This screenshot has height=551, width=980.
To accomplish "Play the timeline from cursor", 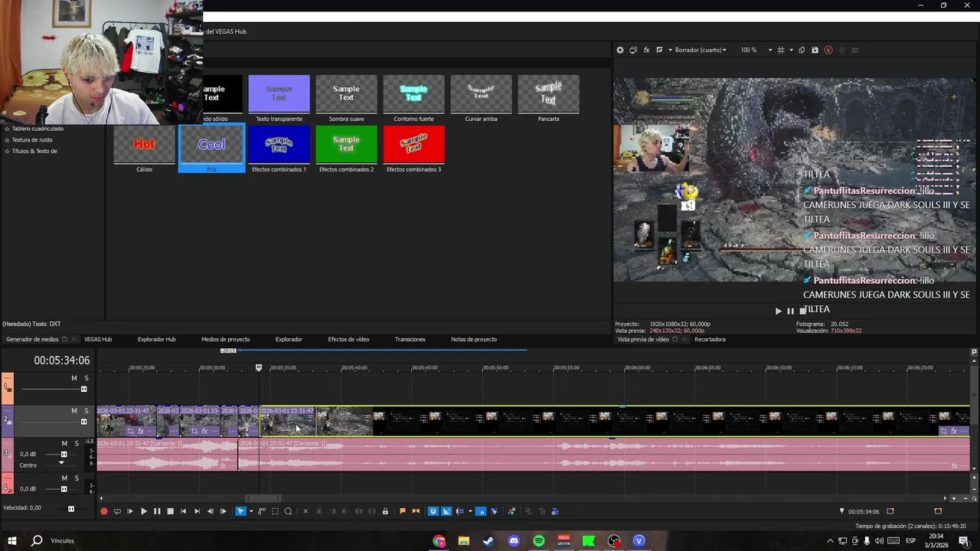I will pos(144,511).
